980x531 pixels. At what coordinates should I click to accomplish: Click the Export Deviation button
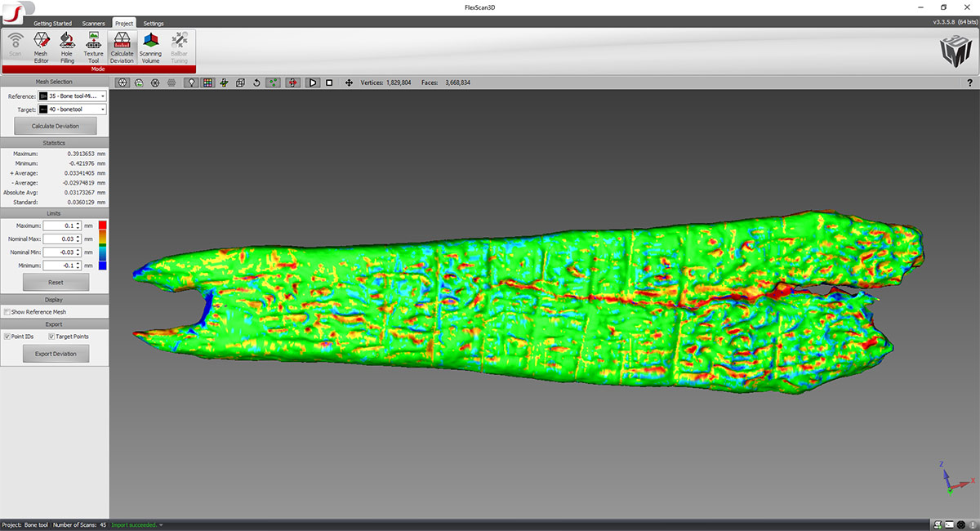point(55,353)
